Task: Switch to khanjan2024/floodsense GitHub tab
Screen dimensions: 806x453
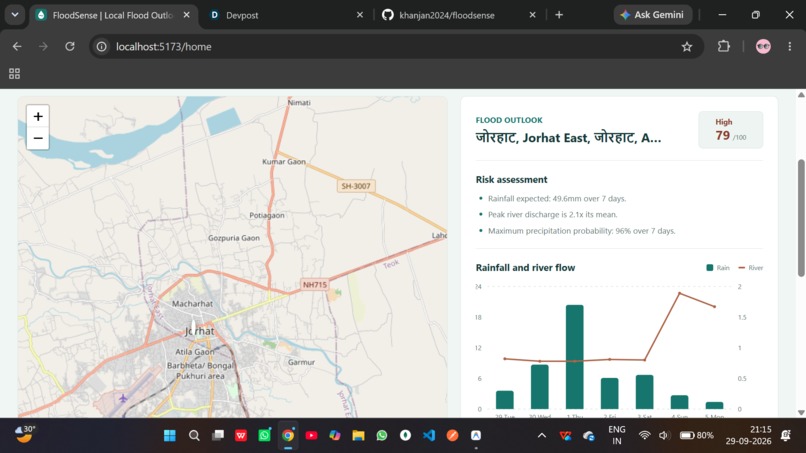Action: pyautogui.click(x=459, y=15)
